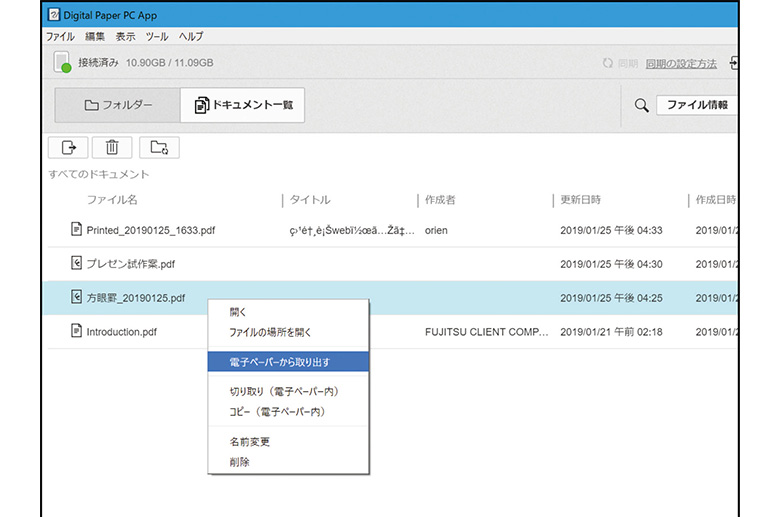The width and height of the screenshot is (780, 517).
Task: Switch to the ドキュメント一覧 tab
Action: coord(243,105)
